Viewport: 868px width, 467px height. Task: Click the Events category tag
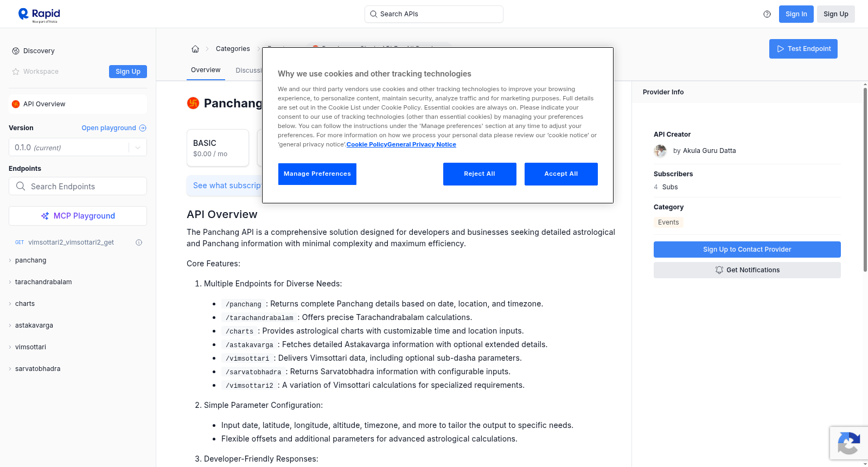coord(668,222)
